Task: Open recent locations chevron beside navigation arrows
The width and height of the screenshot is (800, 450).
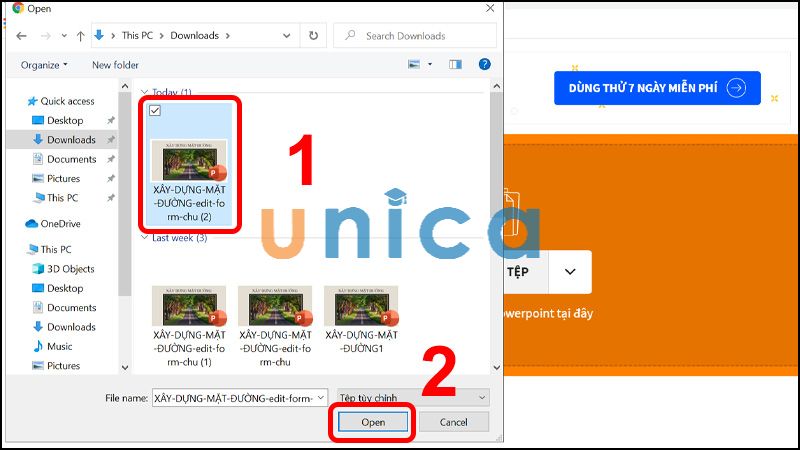Action: (x=64, y=36)
